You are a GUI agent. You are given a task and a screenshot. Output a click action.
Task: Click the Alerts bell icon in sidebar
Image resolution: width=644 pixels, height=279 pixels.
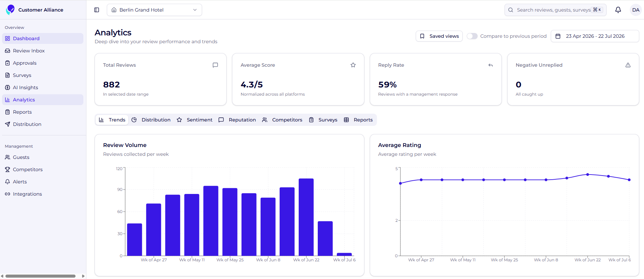[7, 182]
